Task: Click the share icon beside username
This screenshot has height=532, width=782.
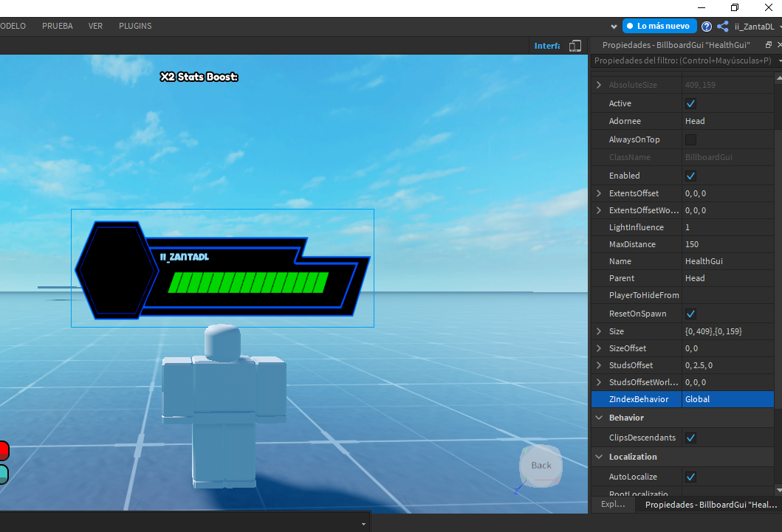Action: point(723,27)
